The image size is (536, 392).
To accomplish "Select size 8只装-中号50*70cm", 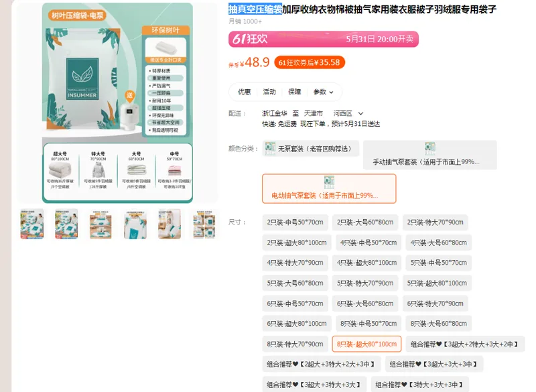I will [368, 324].
